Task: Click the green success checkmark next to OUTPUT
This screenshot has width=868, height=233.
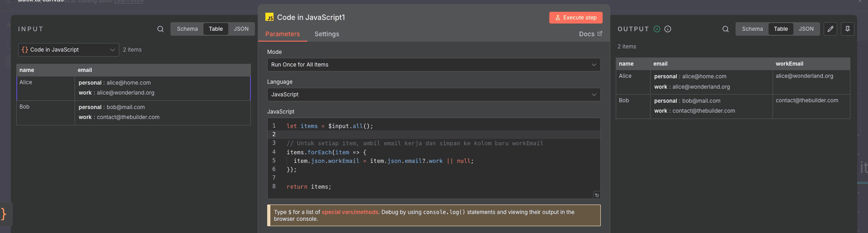Action: pos(657,29)
